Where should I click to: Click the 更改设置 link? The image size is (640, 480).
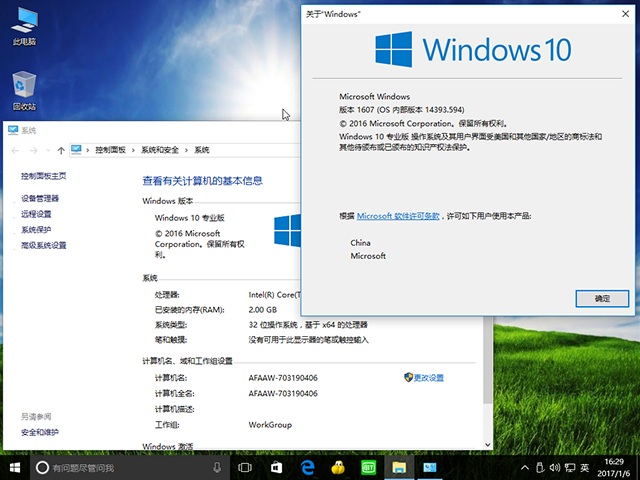428,377
